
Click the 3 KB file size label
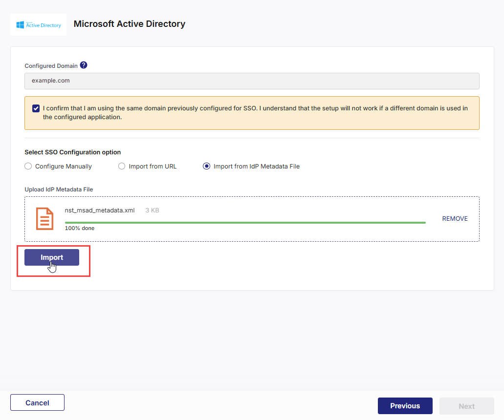152,210
